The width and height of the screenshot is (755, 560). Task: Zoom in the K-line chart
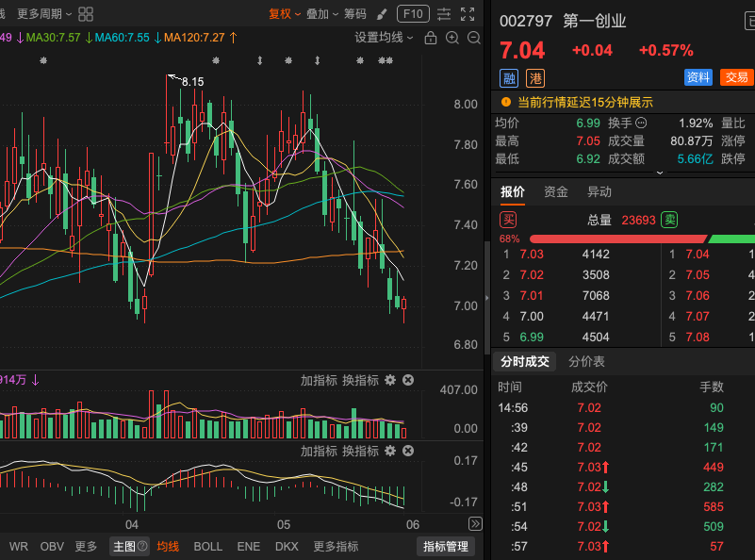(x=452, y=38)
